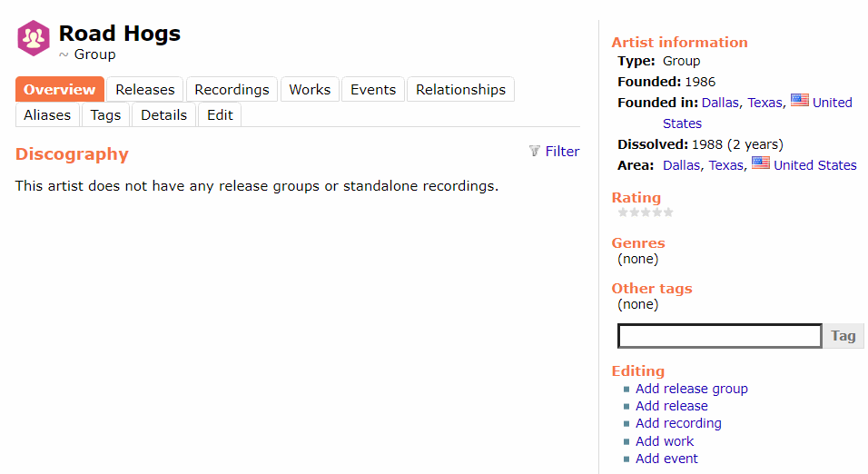Go to the Aliases tab

point(47,115)
